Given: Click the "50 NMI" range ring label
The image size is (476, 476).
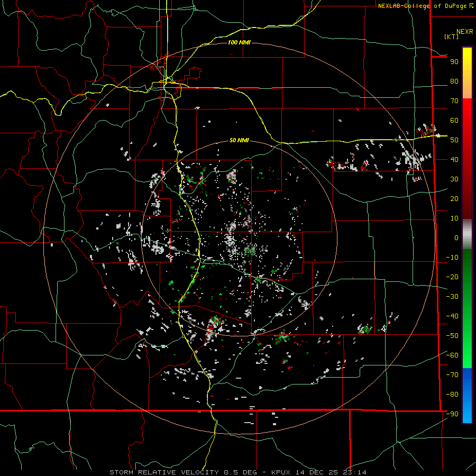Looking at the screenshot, I should click(239, 140).
